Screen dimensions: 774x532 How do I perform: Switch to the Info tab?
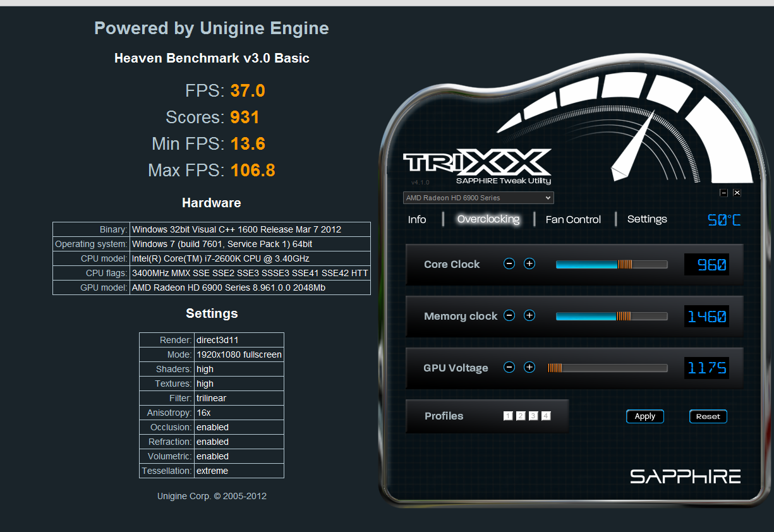pyautogui.click(x=417, y=219)
